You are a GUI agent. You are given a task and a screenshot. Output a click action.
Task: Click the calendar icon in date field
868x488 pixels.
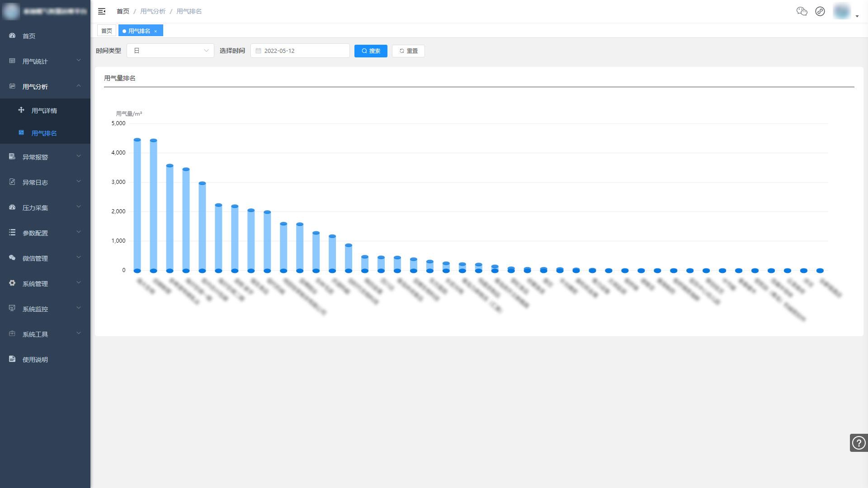tap(259, 51)
